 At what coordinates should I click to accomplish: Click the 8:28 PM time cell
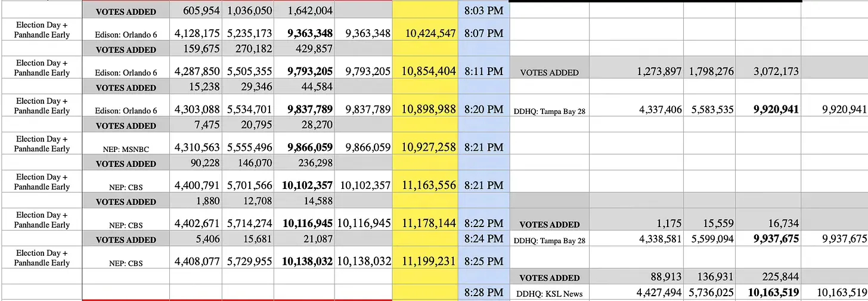(483, 292)
